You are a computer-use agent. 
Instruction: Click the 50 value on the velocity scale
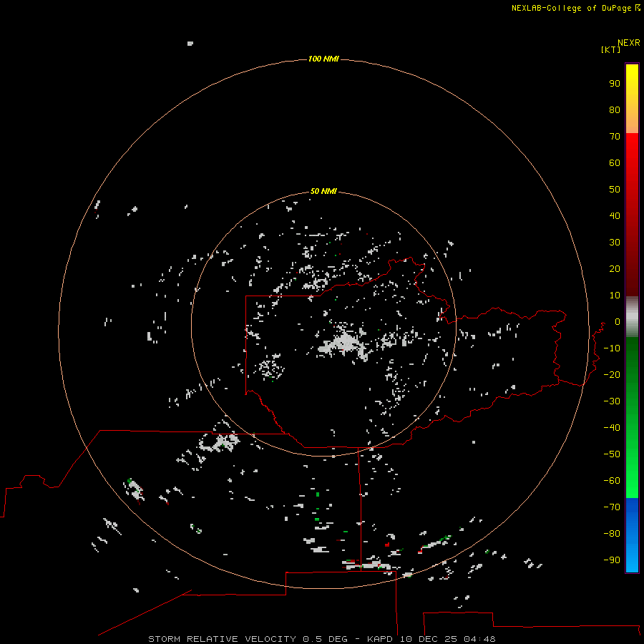615,190
